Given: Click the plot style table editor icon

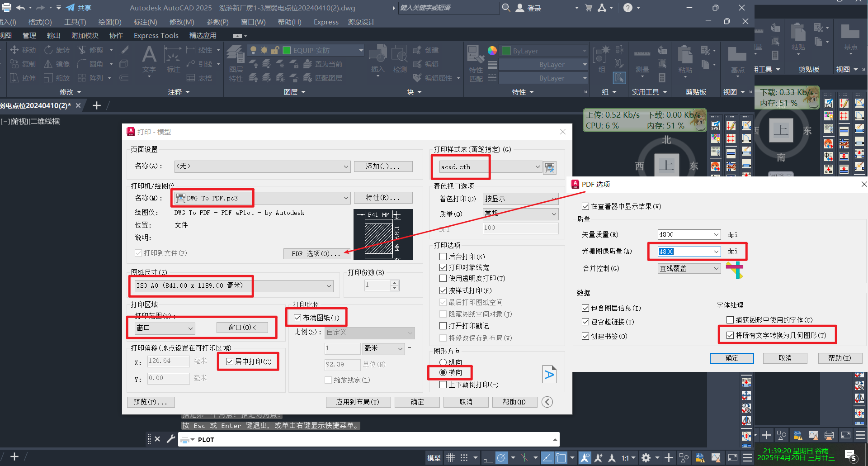Looking at the screenshot, I should coord(550,167).
